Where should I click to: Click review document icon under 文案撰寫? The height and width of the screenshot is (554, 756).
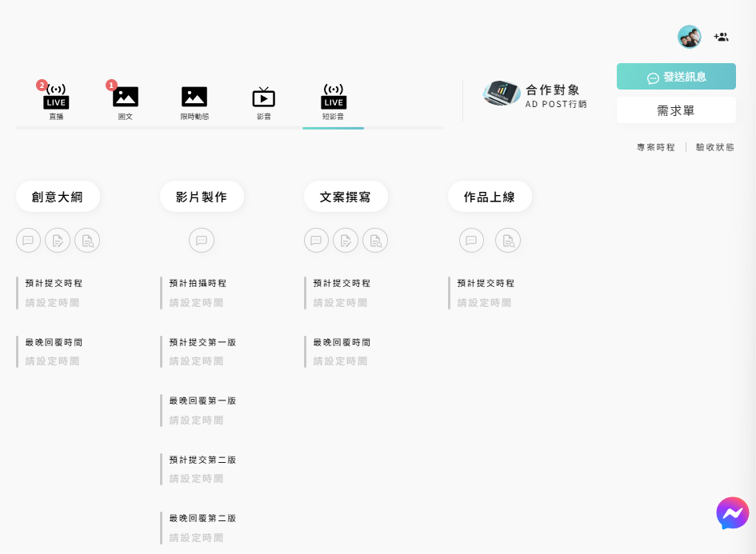pyautogui.click(x=375, y=241)
